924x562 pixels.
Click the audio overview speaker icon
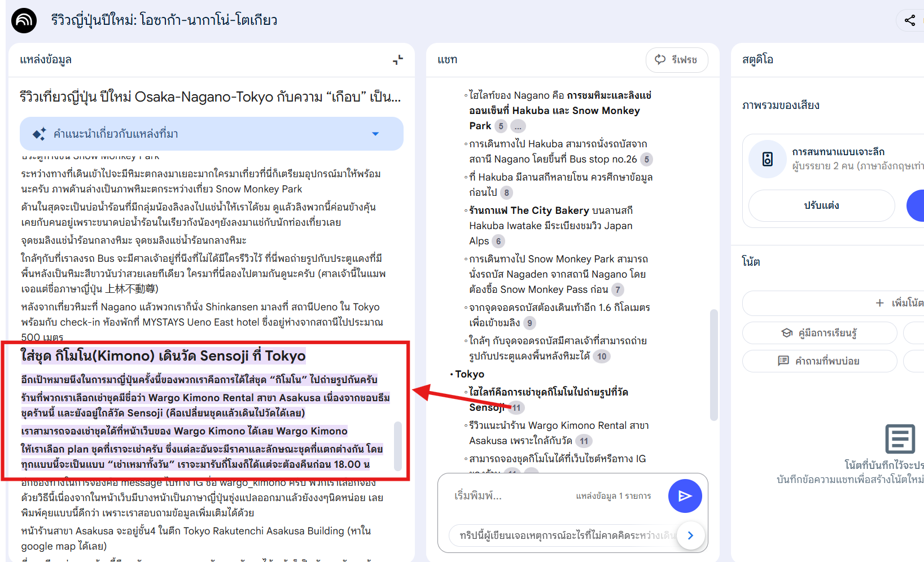click(x=767, y=159)
